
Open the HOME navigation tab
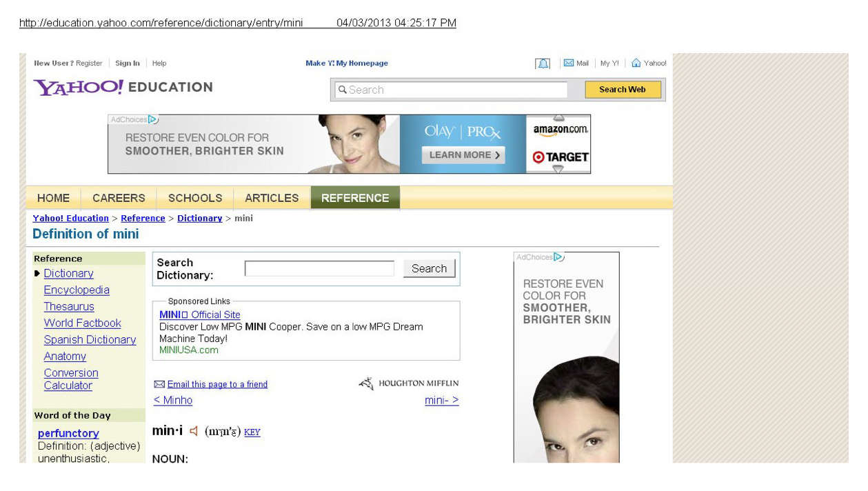53,198
